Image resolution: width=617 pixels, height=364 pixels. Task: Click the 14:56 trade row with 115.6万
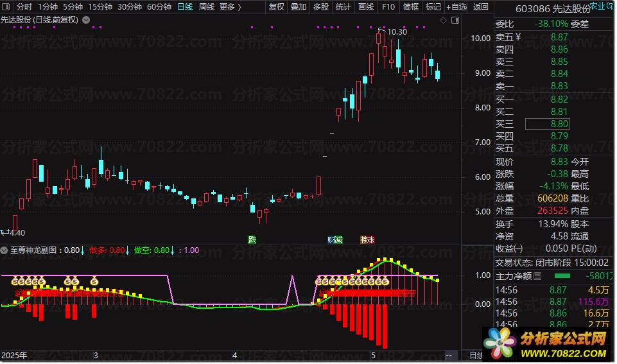tap(552, 302)
